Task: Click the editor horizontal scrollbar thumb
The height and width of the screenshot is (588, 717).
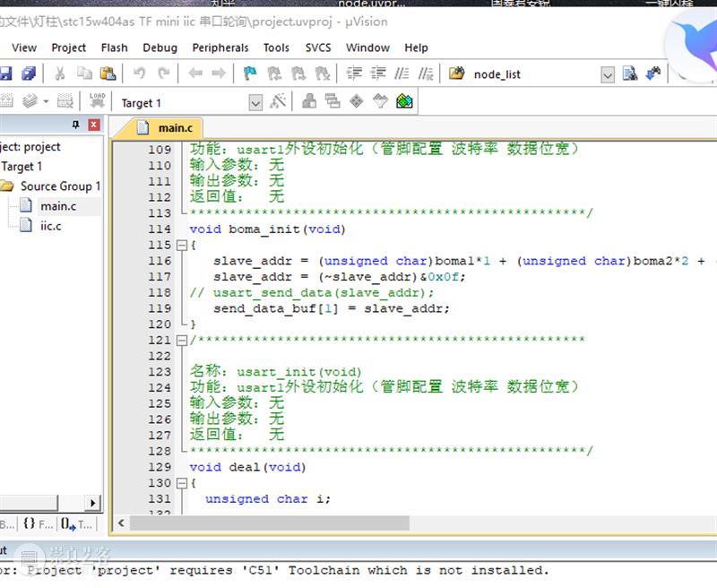Action: click(270, 523)
